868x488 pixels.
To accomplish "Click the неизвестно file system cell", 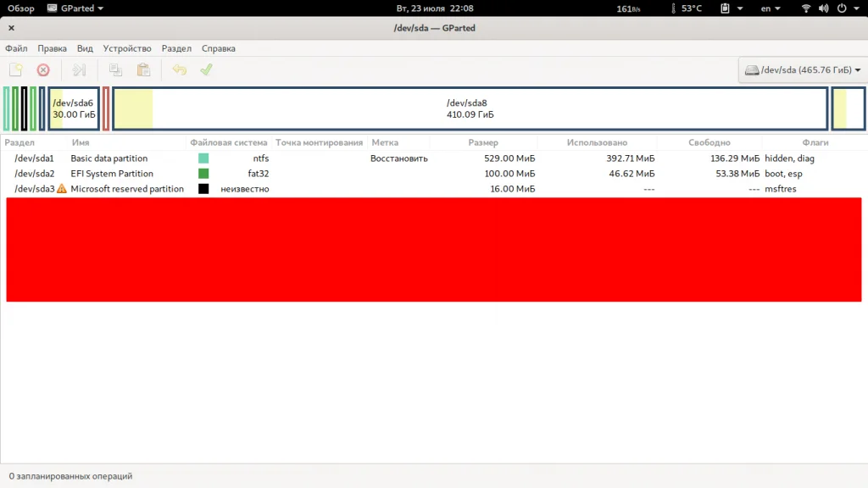I will click(245, 189).
